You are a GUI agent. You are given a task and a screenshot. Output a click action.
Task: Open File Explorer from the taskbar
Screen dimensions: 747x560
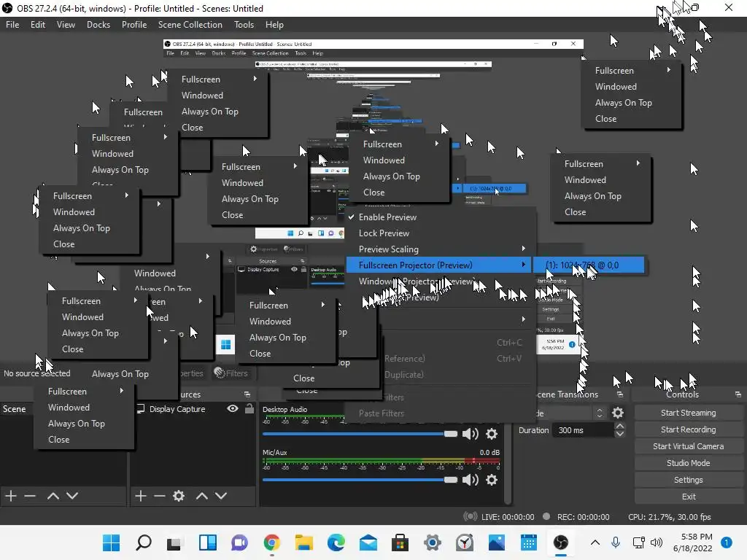pos(304,542)
